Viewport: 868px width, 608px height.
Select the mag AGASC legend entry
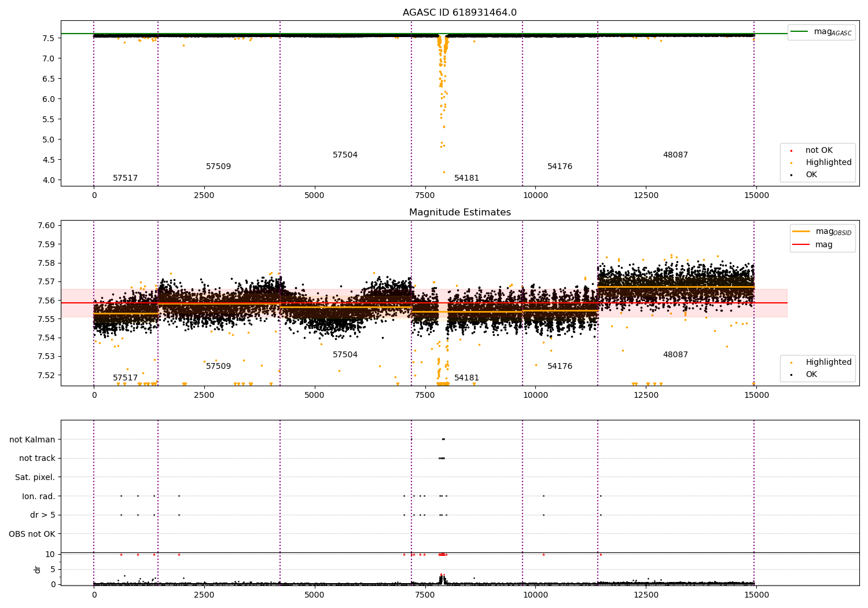tap(833, 32)
